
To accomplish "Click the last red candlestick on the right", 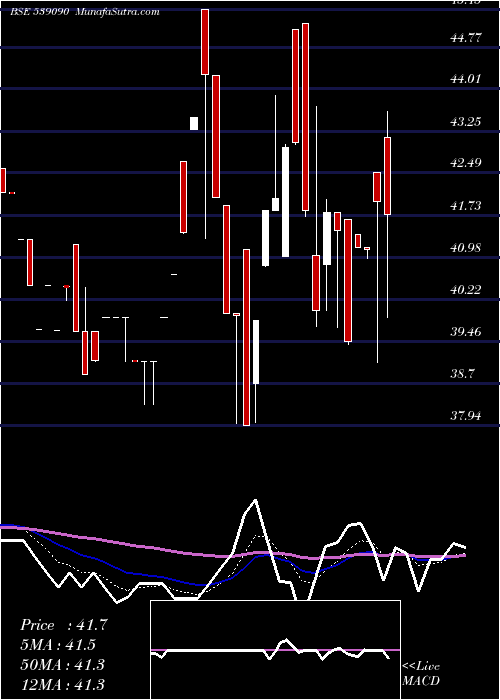I will tap(388, 176).
